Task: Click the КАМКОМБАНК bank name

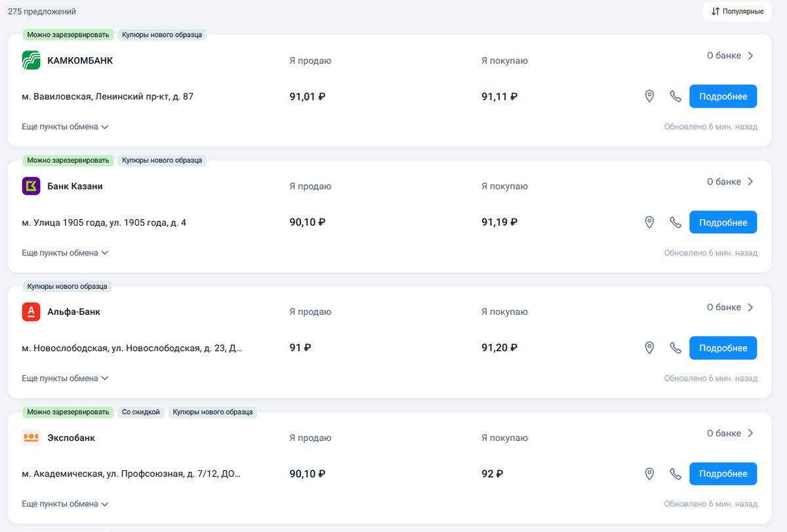Action: coord(80,60)
